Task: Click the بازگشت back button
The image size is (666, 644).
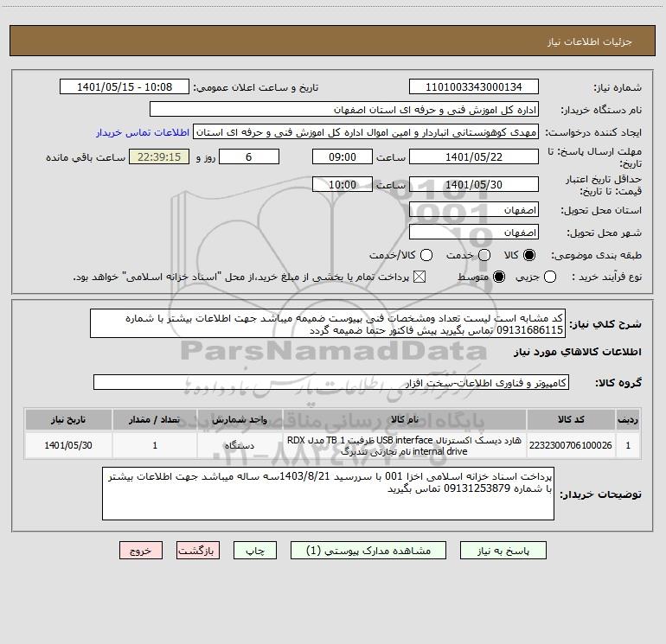Action: [198, 551]
